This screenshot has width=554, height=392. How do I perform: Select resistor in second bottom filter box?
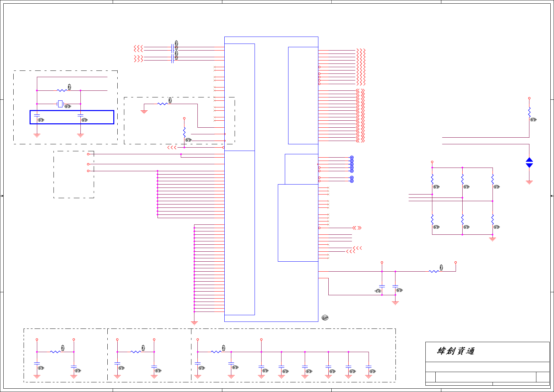tap(136, 352)
